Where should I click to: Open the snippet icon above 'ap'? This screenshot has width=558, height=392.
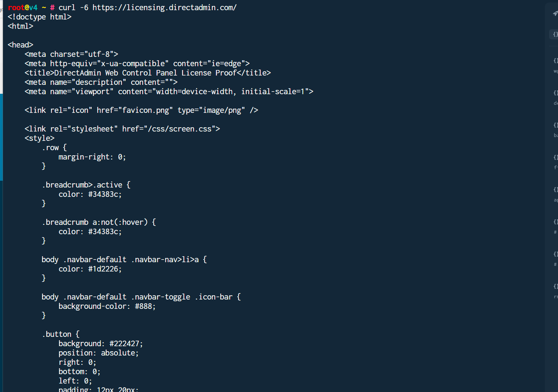pos(555,190)
